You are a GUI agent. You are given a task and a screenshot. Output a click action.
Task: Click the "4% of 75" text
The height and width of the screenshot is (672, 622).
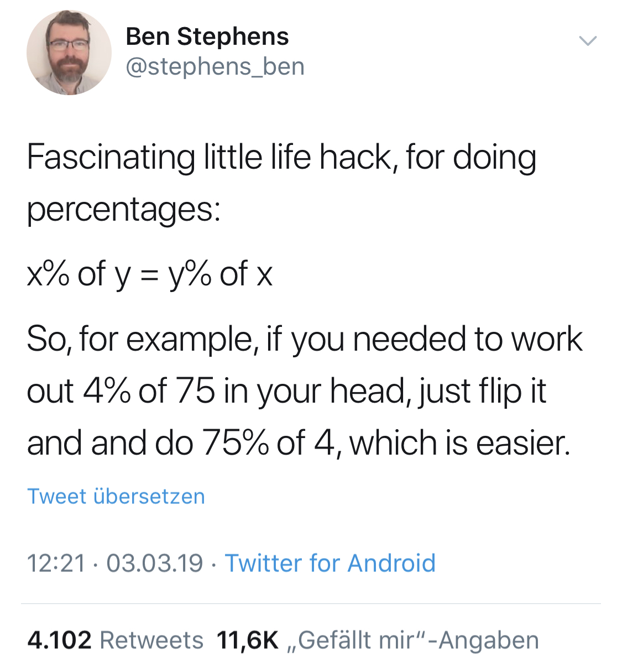(149, 390)
